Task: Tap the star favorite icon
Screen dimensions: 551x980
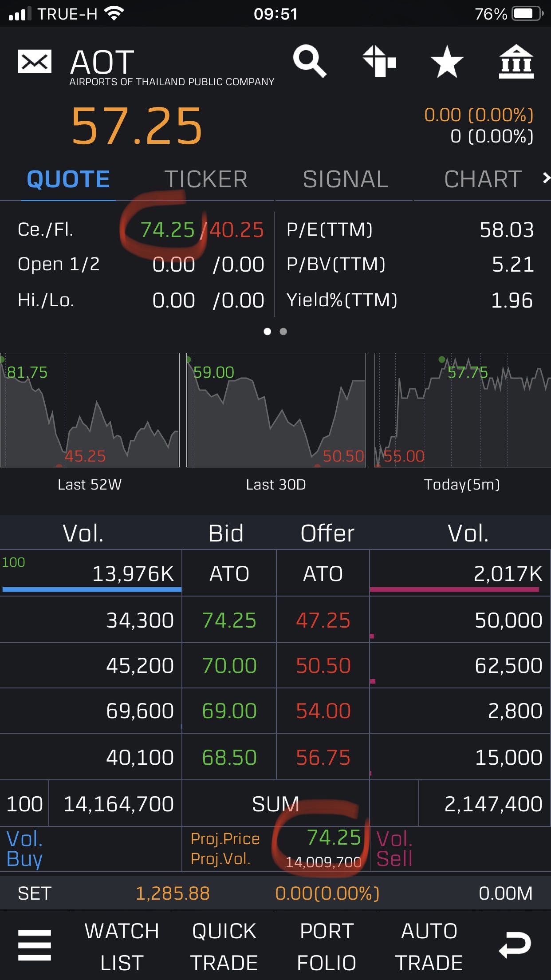Action: pos(447,62)
